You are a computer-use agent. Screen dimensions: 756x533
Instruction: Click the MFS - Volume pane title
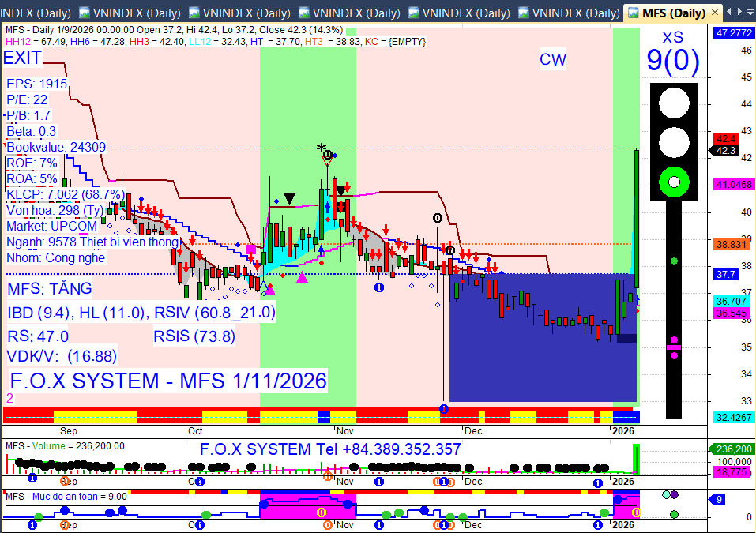(65, 446)
